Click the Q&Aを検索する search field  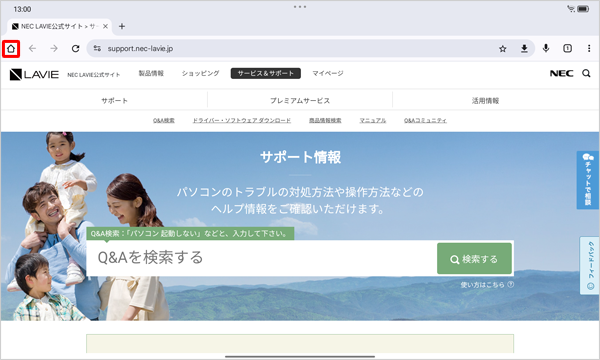(x=261, y=258)
